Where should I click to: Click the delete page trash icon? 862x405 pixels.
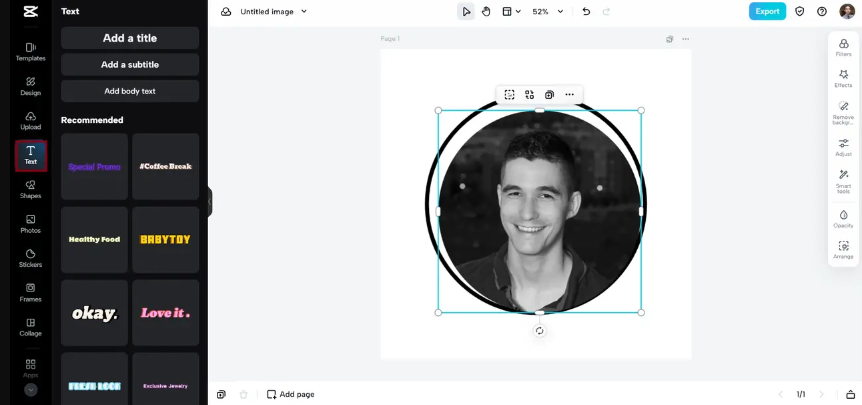click(244, 395)
